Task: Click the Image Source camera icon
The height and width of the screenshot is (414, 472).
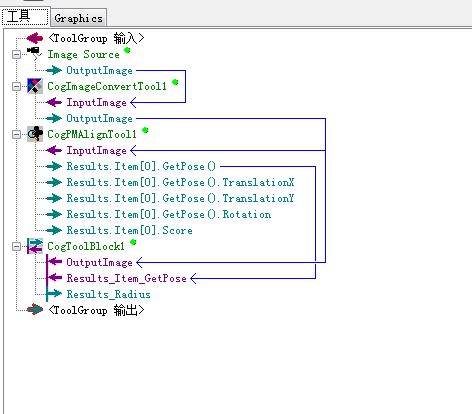Action: point(35,54)
